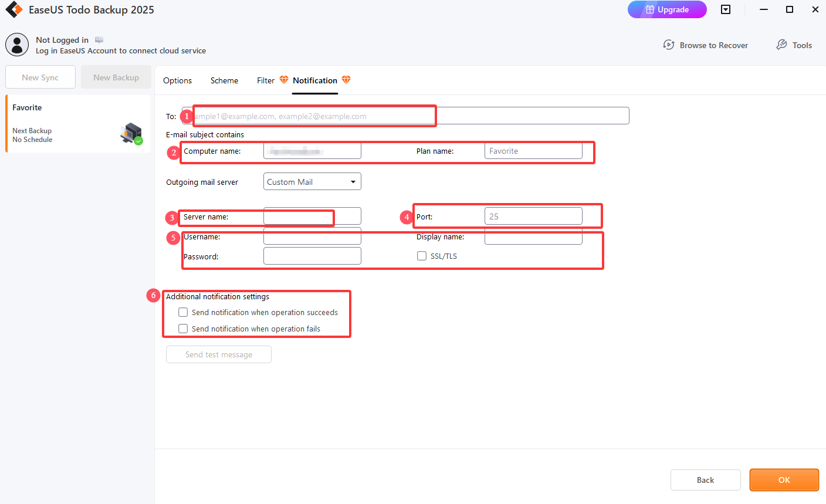
Task: Click Browse to Recover link text
Action: coord(714,45)
